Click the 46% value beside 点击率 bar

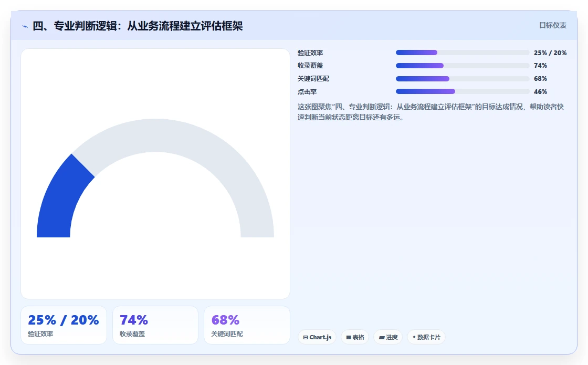(540, 91)
